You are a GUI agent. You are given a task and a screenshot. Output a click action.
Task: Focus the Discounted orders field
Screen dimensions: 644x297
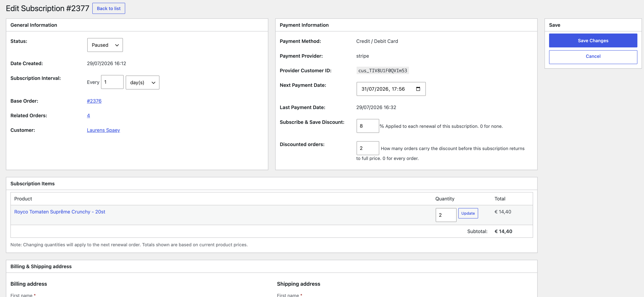tap(368, 148)
